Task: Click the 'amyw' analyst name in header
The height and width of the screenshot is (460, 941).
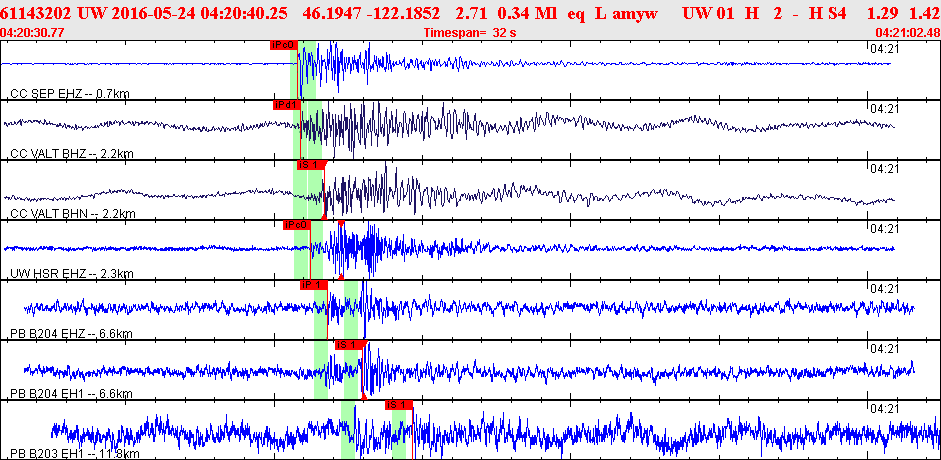Action: 633,13
